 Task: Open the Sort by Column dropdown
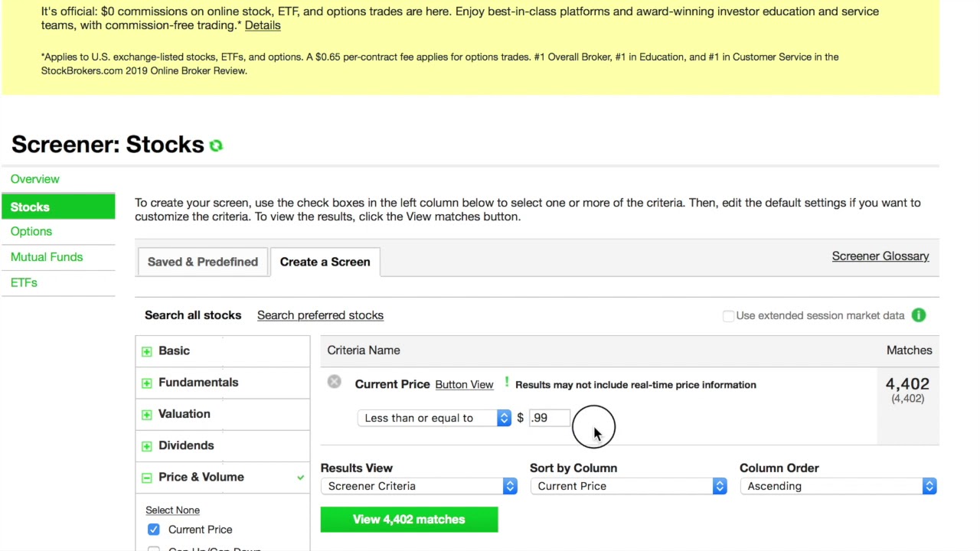click(628, 486)
